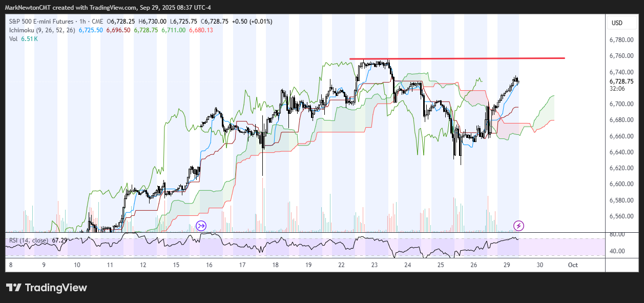The image size is (644, 303).
Task: Select the red horizontal resistance line
Action: pyautogui.click(x=457, y=58)
